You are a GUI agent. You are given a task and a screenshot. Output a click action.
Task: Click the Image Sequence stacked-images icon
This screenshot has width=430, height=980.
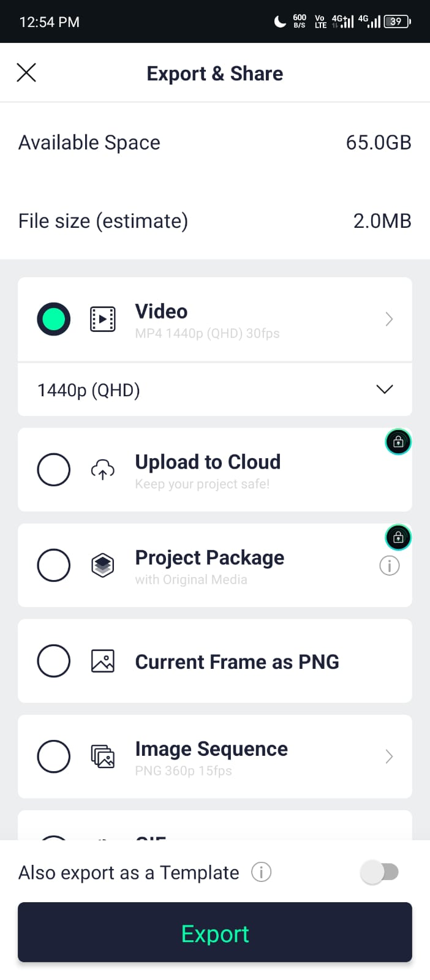[x=103, y=756]
